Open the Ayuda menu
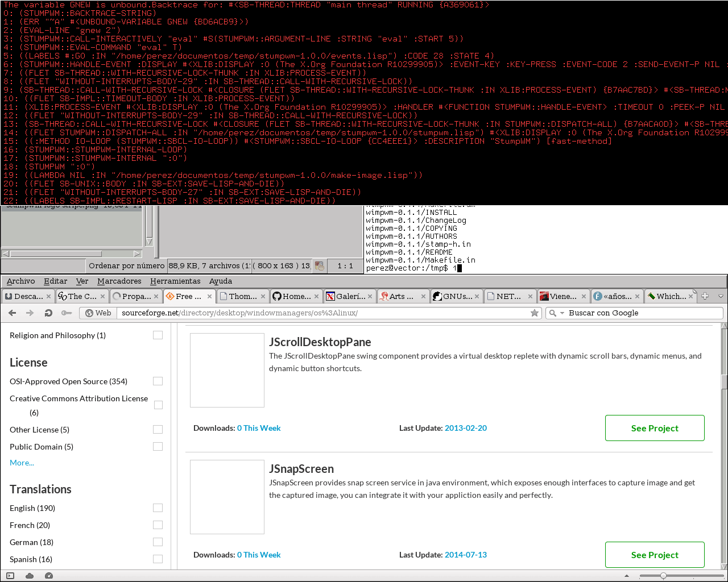 (x=221, y=281)
